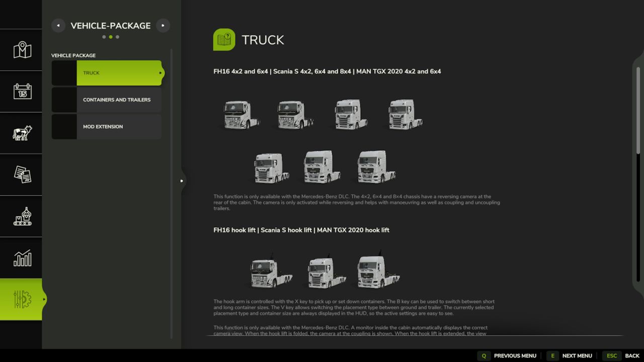Go to the next help category arrow
Screen dimensions: 644x362
pos(163,26)
